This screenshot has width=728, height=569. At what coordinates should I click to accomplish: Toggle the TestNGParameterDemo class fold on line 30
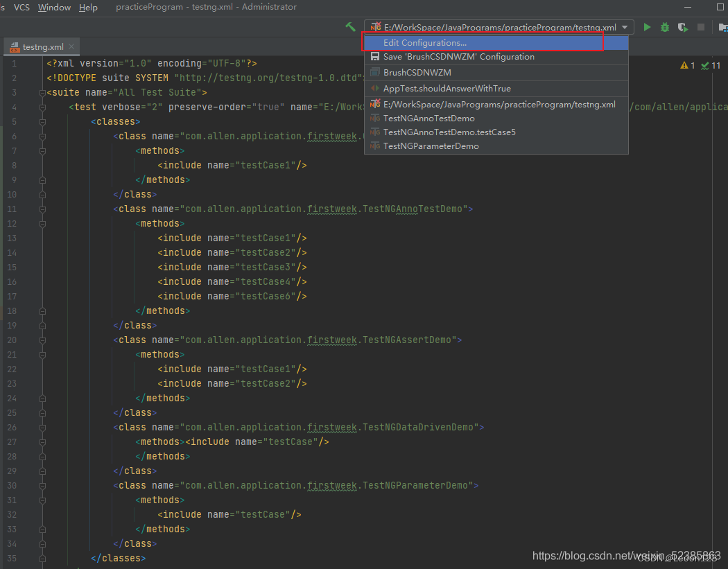43,486
